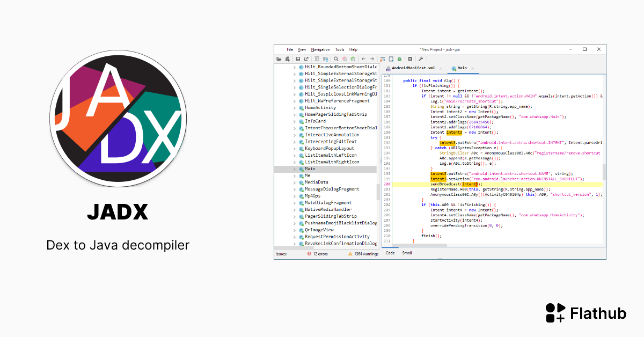Switch to Smali view
The width and height of the screenshot is (644, 337).
[x=406, y=253]
